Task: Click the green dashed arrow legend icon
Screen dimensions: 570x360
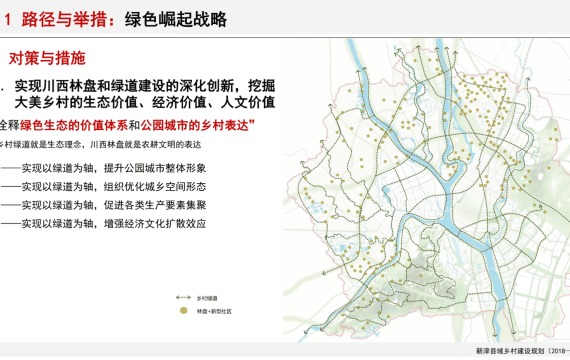Action: tap(184, 298)
